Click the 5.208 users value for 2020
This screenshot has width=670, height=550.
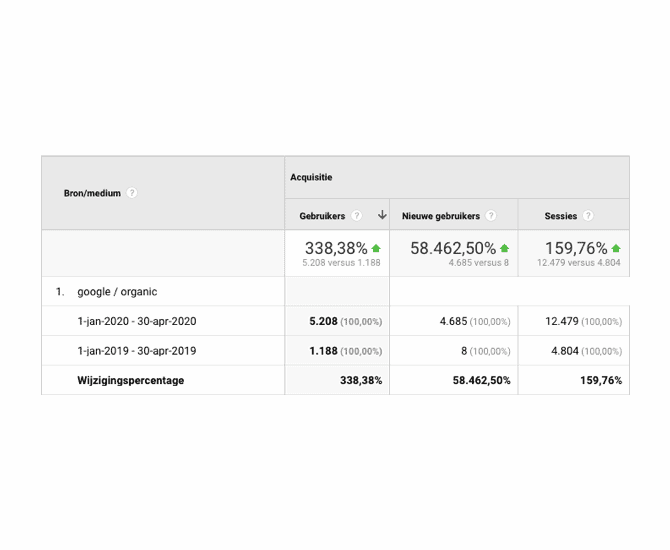point(323,322)
